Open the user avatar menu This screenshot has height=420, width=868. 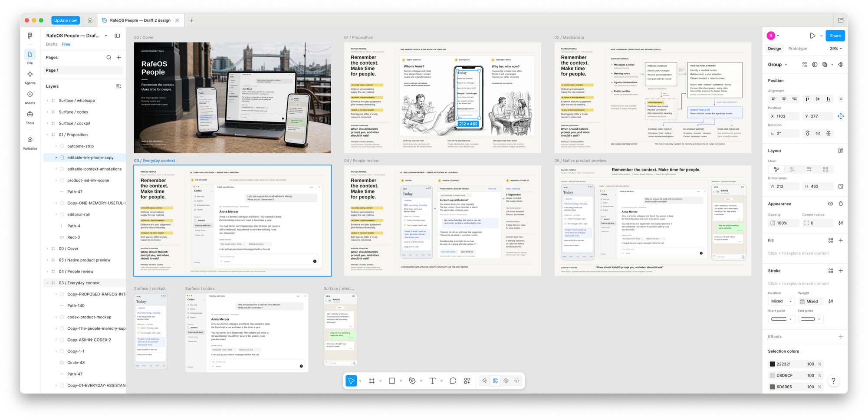[x=773, y=36]
